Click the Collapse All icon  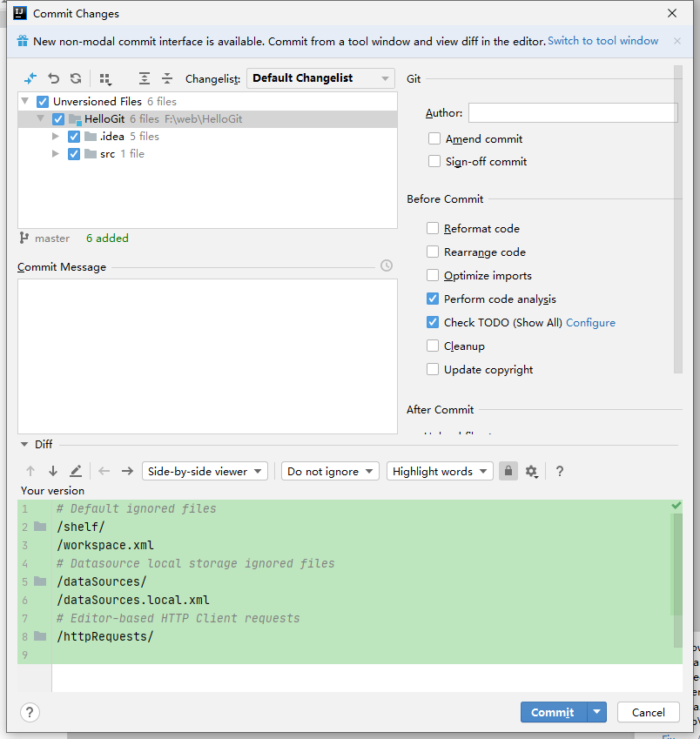tap(167, 78)
